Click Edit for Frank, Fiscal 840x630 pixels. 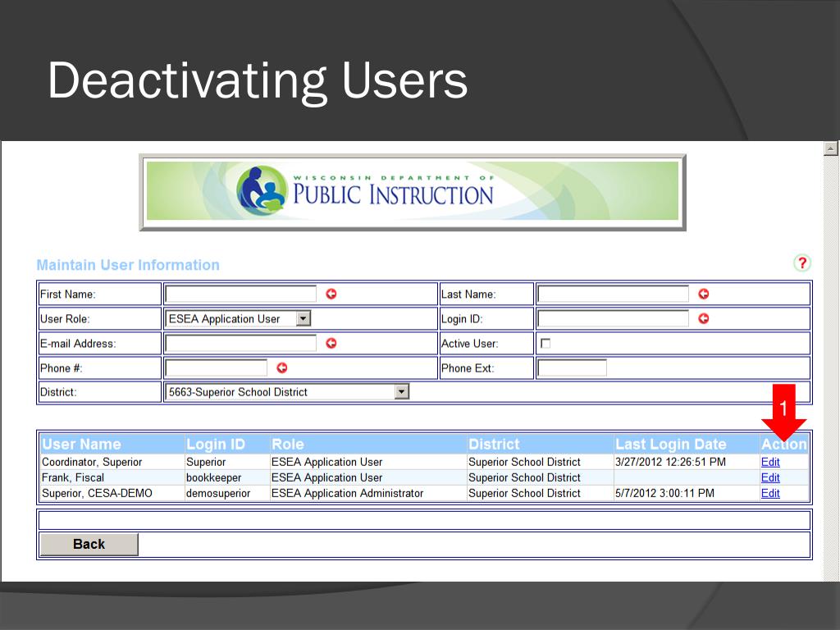(770, 477)
